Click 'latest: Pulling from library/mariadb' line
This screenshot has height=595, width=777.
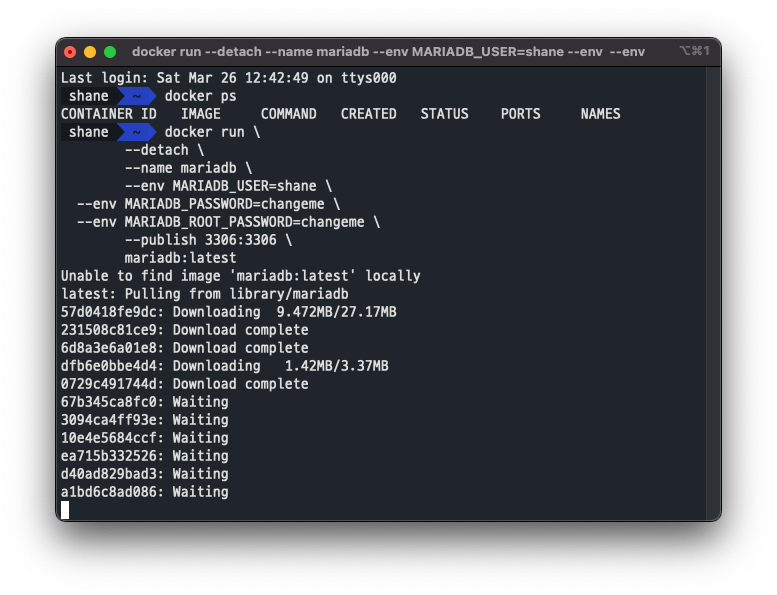pos(205,294)
